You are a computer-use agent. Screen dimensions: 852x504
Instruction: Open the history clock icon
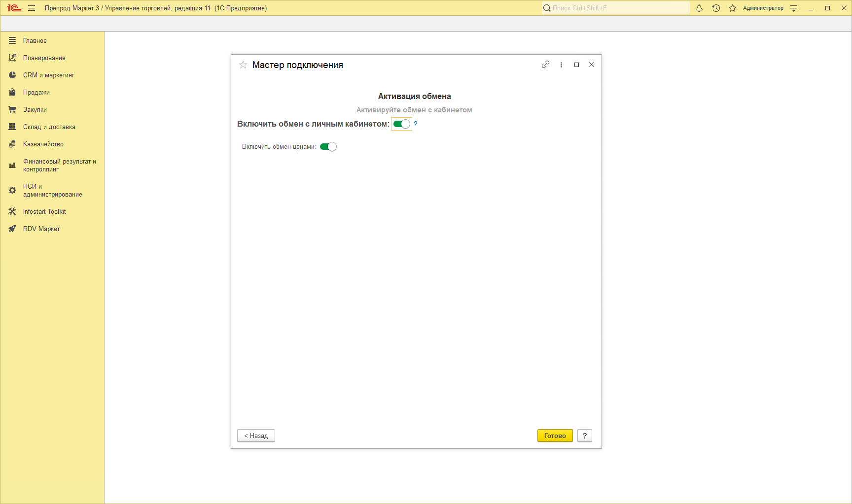(x=716, y=8)
